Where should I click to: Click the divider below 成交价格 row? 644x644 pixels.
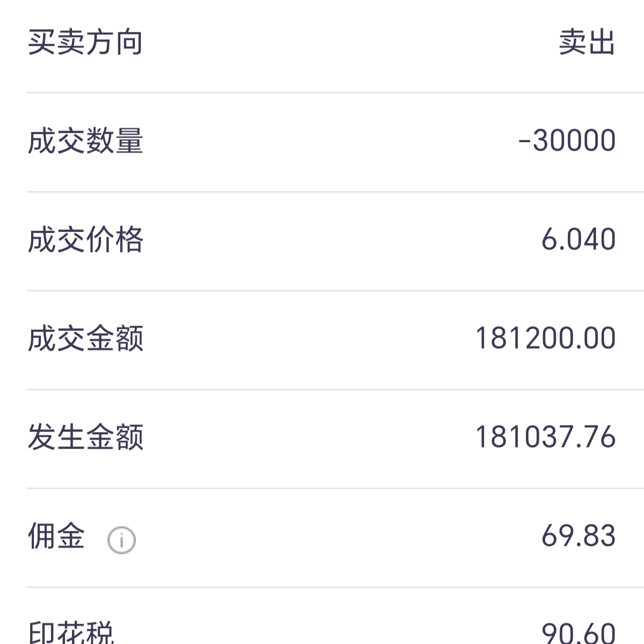pyautogui.click(x=335, y=291)
